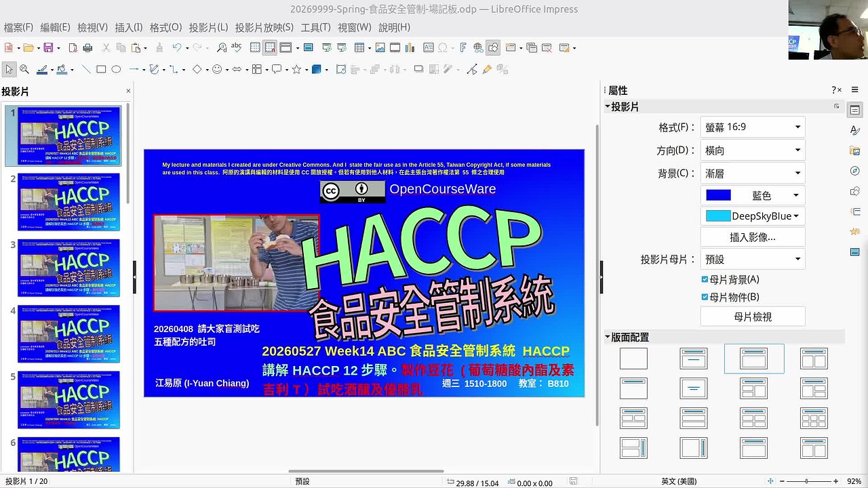Click the 英文 (美國) language status field
This screenshot has width=868, height=488.
coord(679,482)
